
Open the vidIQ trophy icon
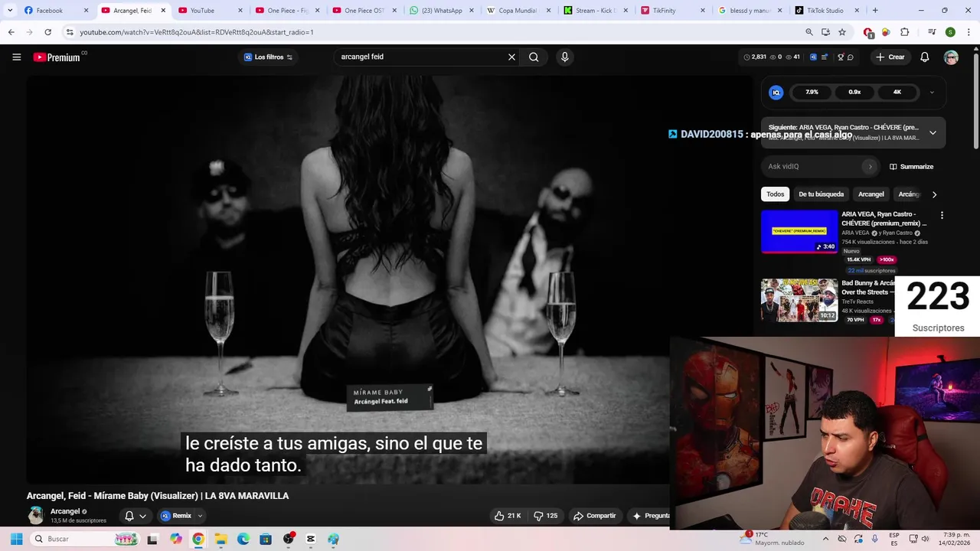[840, 57]
